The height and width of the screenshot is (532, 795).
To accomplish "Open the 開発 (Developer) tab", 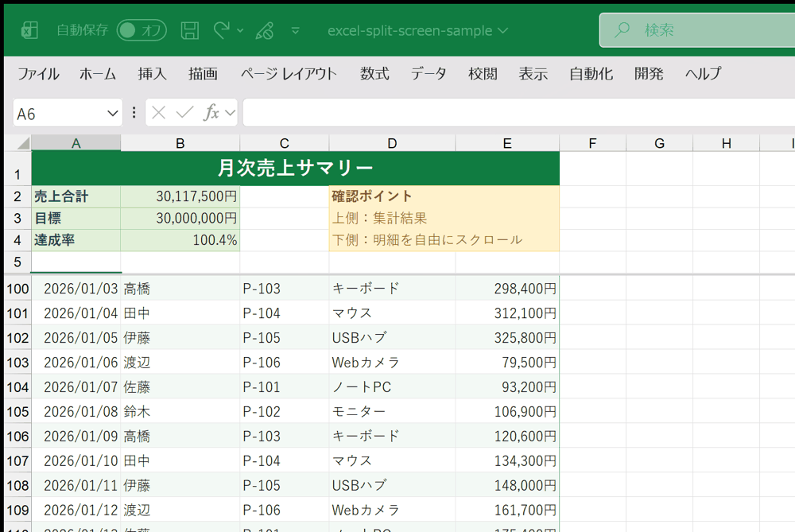I will pyautogui.click(x=649, y=74).
